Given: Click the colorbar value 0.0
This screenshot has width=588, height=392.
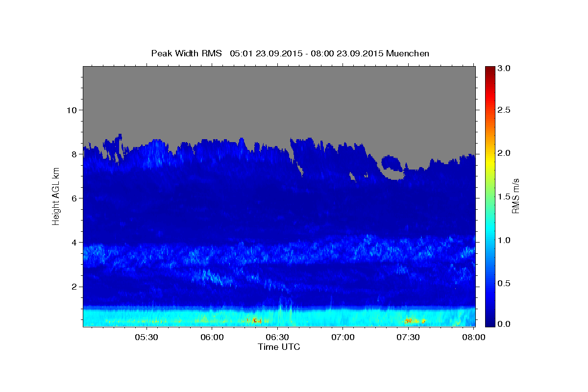Looking at the screenshot, I should tap(505, 324).
